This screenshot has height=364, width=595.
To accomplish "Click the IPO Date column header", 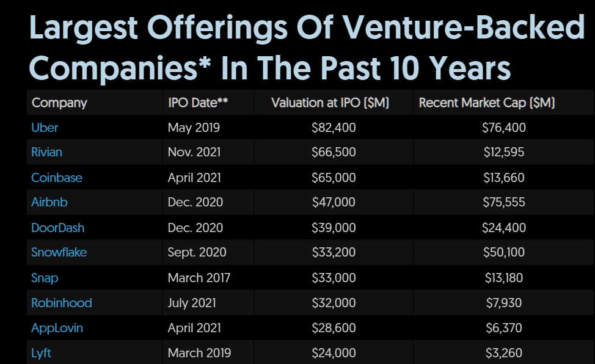I will (x=198, y=103).
